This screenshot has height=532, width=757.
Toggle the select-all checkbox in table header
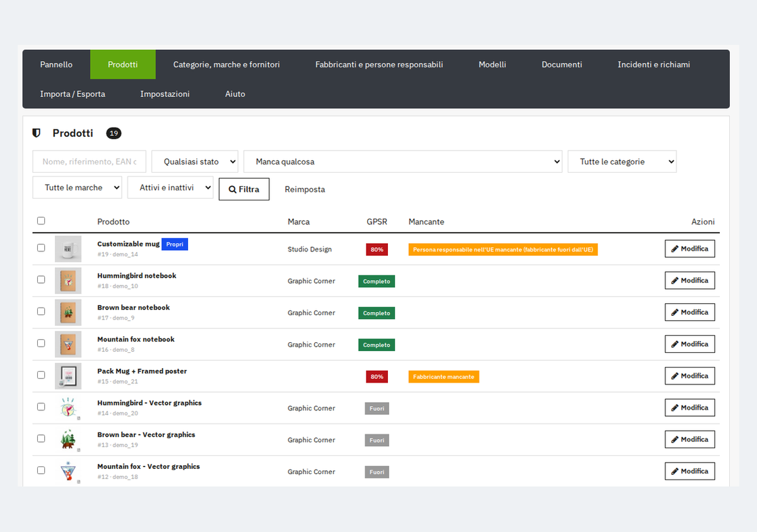coord(41,221)
